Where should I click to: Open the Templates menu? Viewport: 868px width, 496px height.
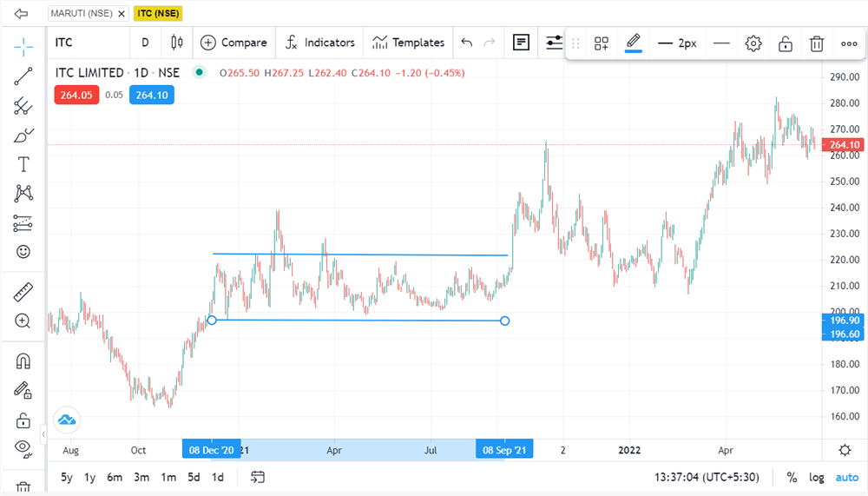[x=409, y=43]
